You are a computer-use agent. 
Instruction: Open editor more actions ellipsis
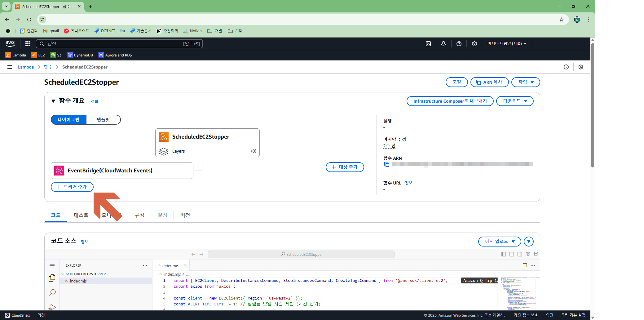[533, 265]
